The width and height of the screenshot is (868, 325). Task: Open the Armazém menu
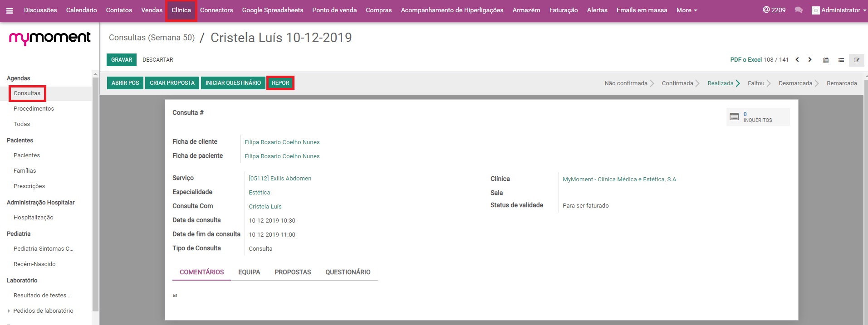(526, 10)
